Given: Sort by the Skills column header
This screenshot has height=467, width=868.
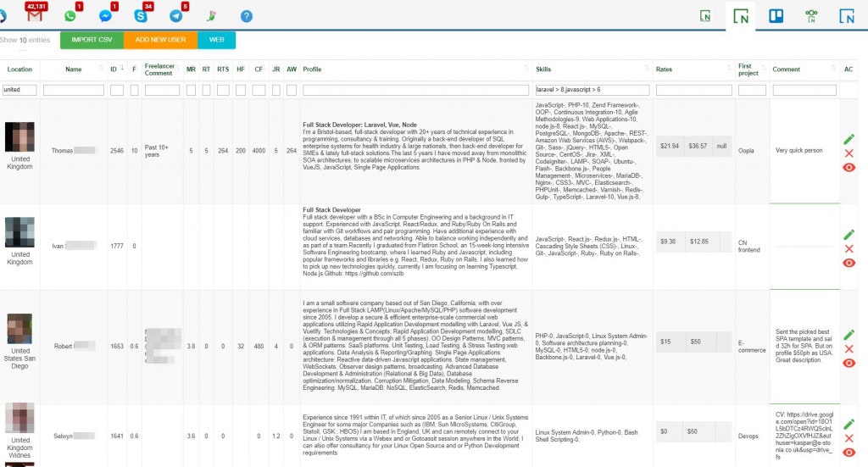Looking at the screenshot, I should point(593,69).
